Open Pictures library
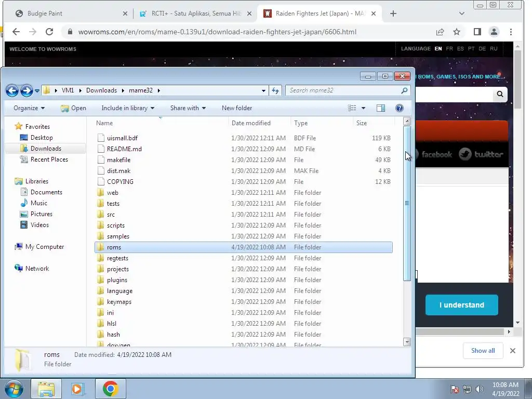Image resolution: width=532 pixels, height=399 pixels. pyautogui.click(x=42, y=214)
